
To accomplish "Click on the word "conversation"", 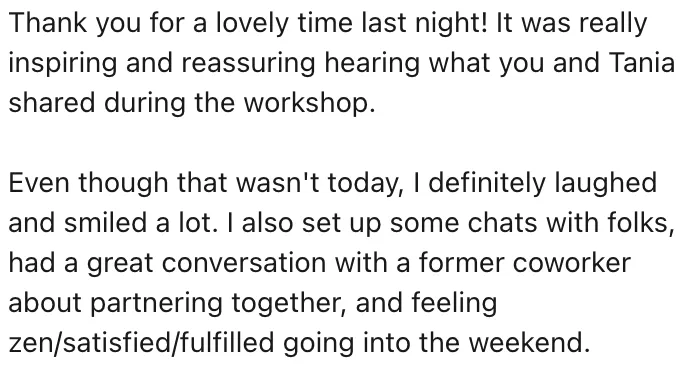I will coord(244,263).
